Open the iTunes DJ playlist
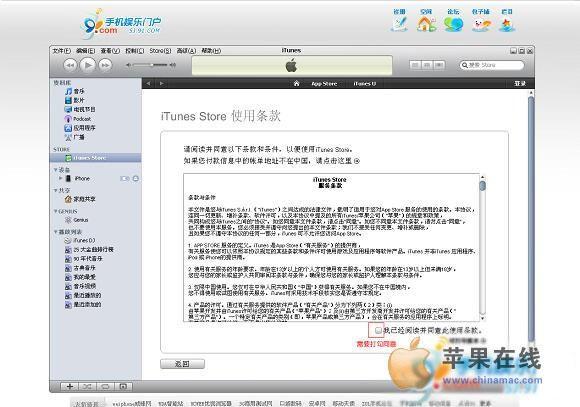Viewport: 580px width, 407px height. (80, 240)
